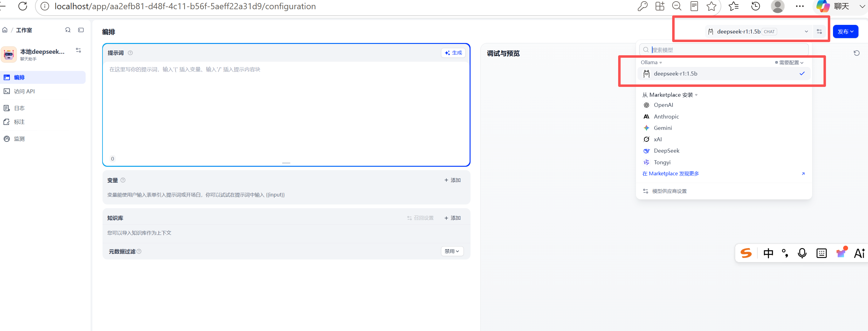Follow the 在 Marketplace 发现更多 link

tap(671, 174)
